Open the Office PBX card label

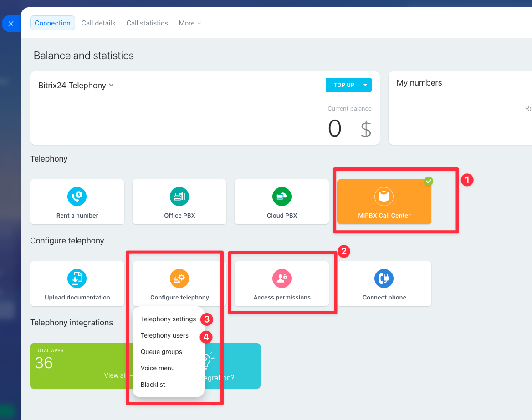click(x=179, y=216)
